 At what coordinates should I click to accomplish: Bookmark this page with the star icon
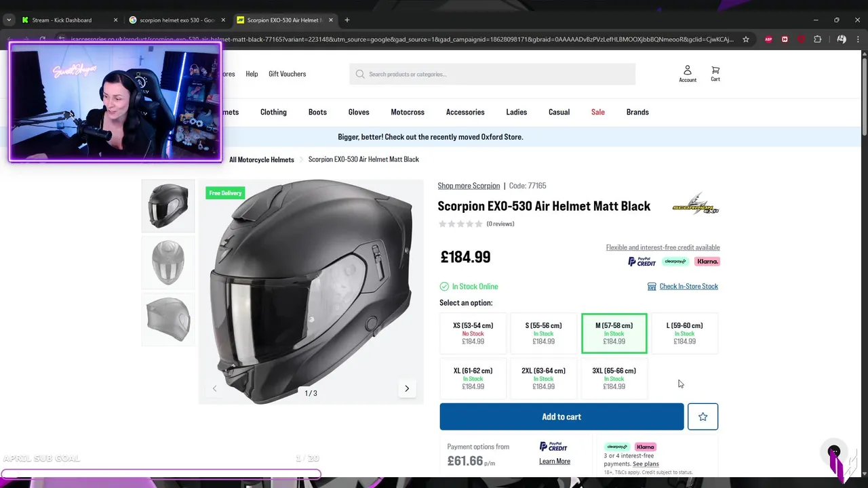pos(746,39)
